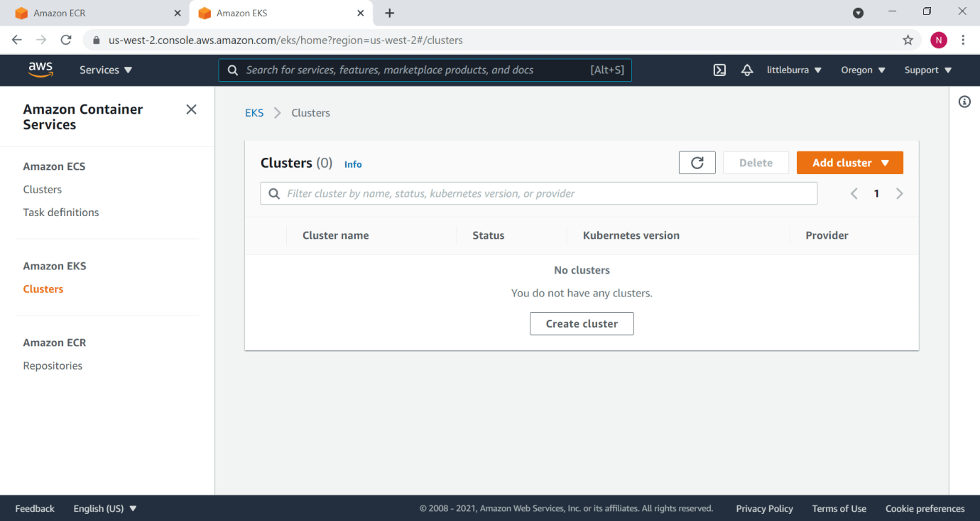Open the AWS home logo

click(x=40, y=70)
